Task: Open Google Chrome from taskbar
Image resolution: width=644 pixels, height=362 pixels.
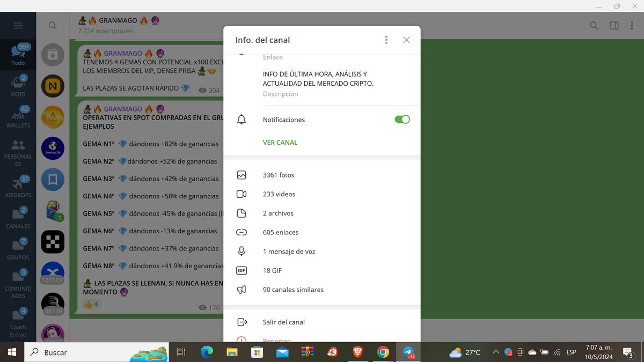Action: click(383, 352)
